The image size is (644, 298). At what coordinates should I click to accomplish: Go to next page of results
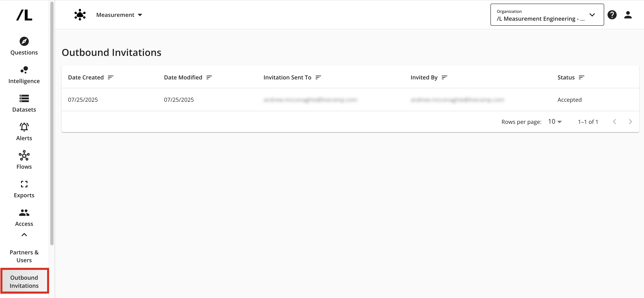[x=630, y=122]
